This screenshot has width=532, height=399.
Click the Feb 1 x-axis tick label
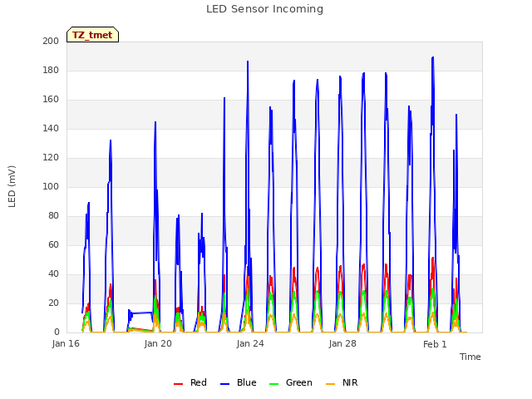(x=435, y=344)
